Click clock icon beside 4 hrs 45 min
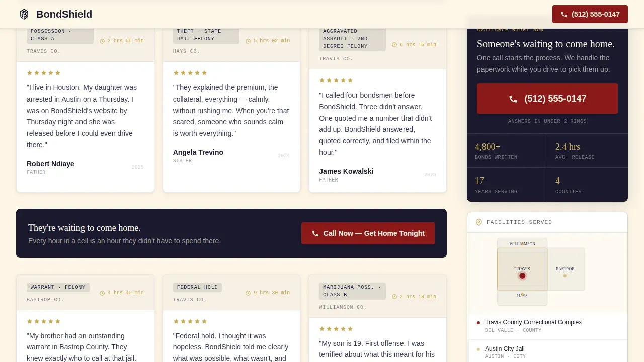This screenshot has height=362, width=644. (102, 293)
